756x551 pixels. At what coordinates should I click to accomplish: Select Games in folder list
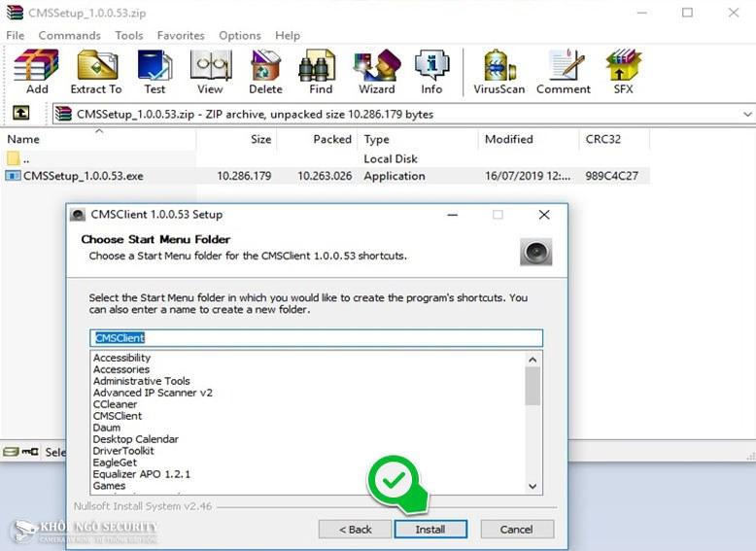[x=109, y=486]
